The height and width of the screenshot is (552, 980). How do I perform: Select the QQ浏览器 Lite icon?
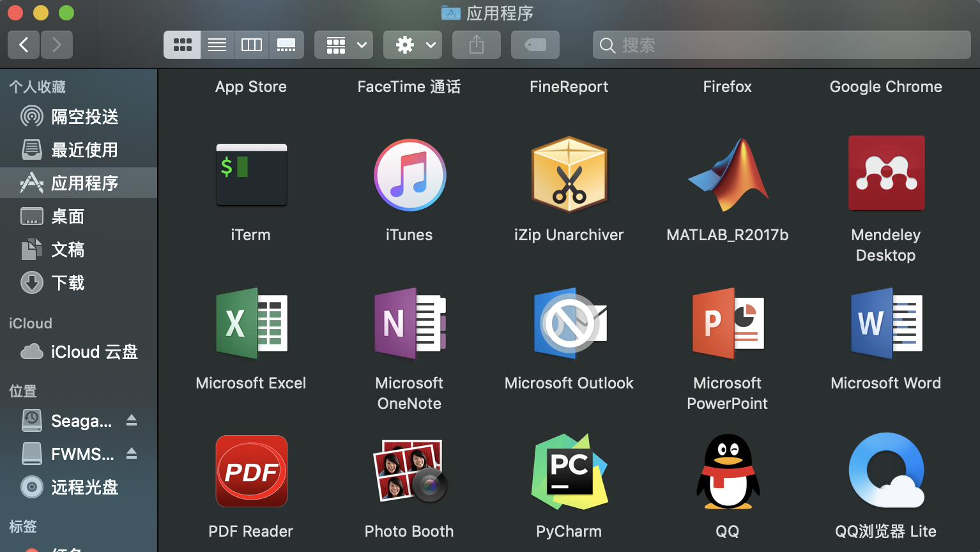point(886,471)
